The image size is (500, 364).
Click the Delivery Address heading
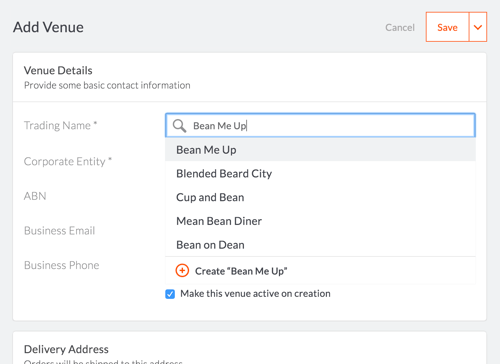(x=66, y=349)
